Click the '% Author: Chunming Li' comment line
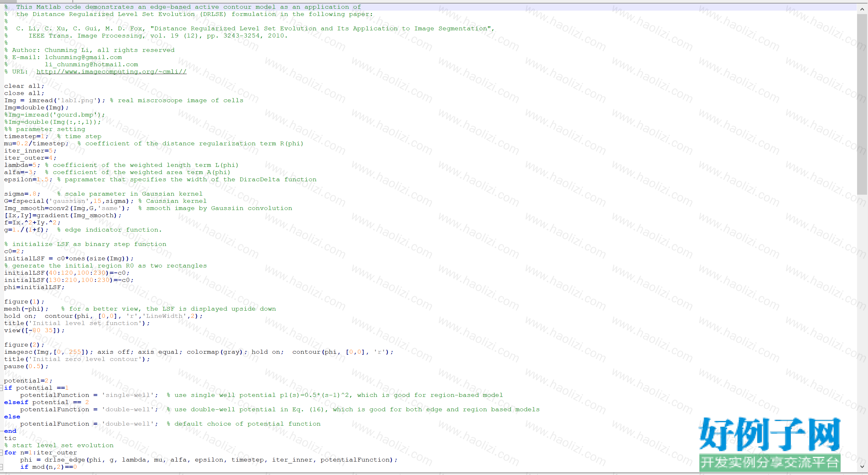868x475 pixels. [x=89, y=50]
